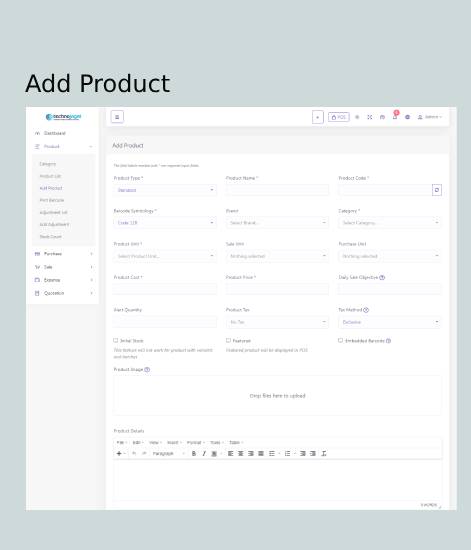Viewport: 471px width, 550px height.
Task: Expand the Barcode Symbology dropdown
Action: (x=165, y=223)
